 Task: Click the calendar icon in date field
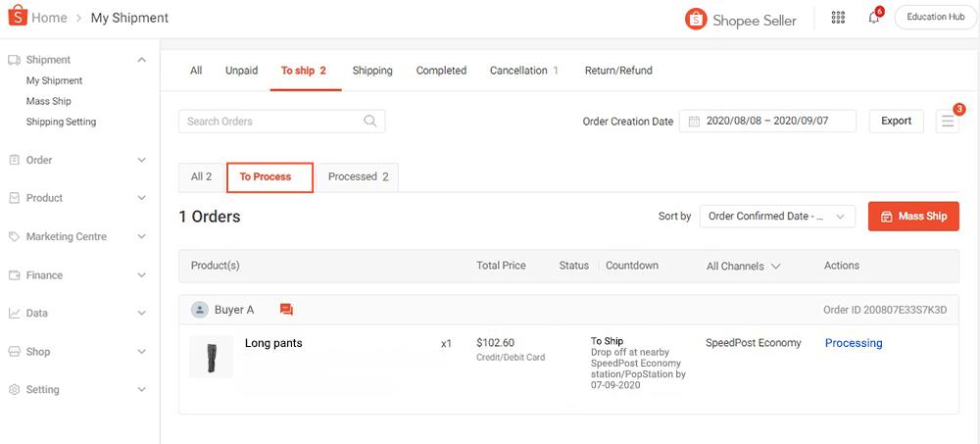[694, 122]
